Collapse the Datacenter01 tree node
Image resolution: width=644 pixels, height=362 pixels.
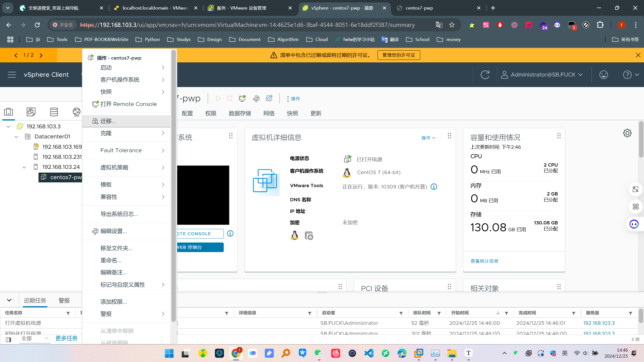click(x=16, y=137)
